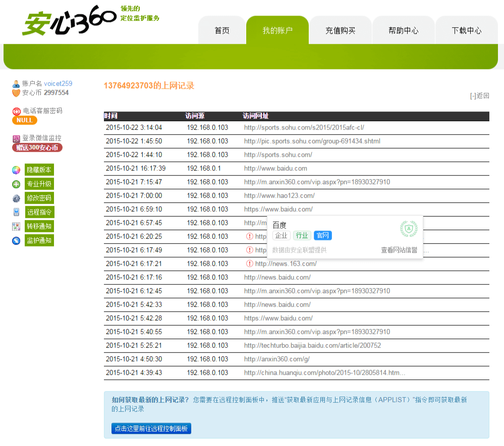Click the warning icon beside news.163.com
Screen dimensions: 504x446
(249, 264)
